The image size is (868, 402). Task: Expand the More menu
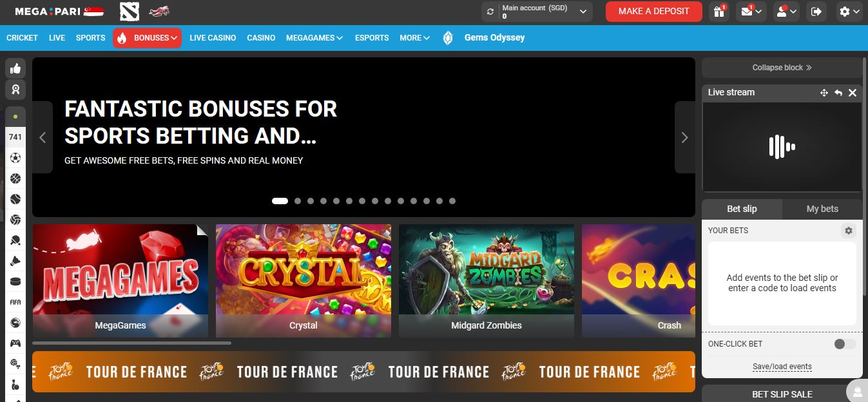pos(414,38)
